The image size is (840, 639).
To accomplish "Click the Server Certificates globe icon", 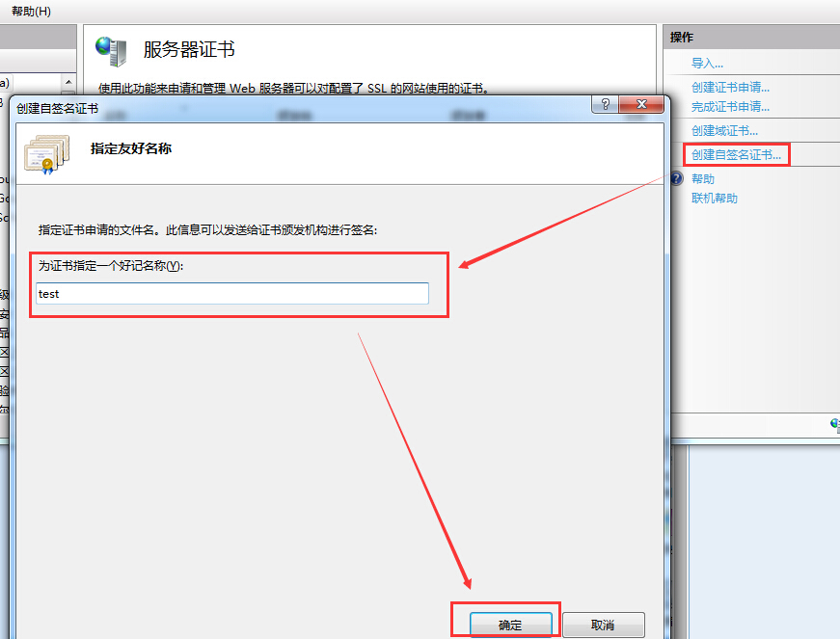I will (x=111, y=50).
